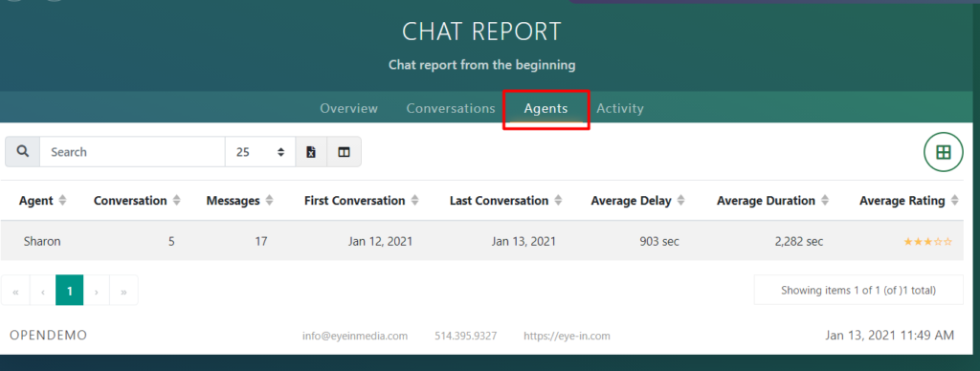980x371 pixels.
Task: Open the https://eye-in.com link
Action: (567, 336)
